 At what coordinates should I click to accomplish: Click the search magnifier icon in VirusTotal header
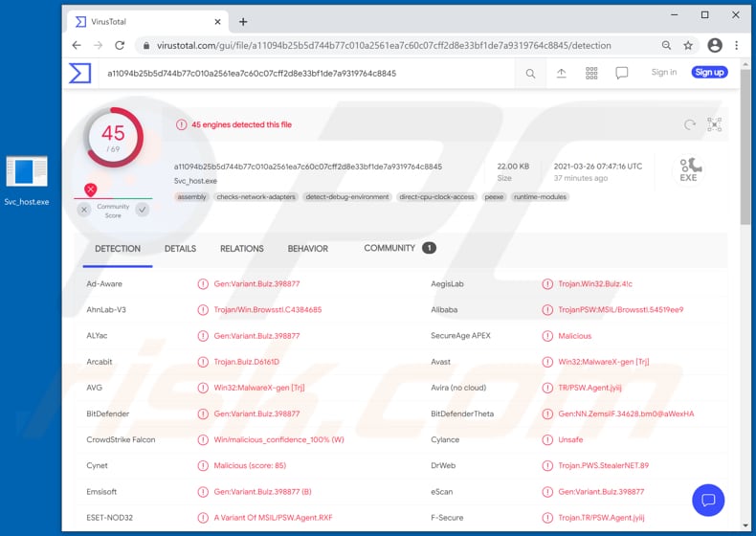[530, 73]
